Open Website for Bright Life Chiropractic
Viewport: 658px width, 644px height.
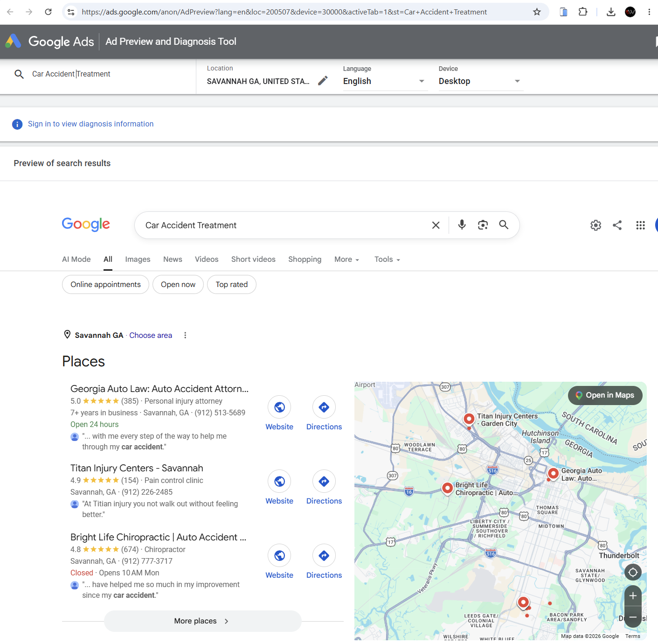click(279, 562)
